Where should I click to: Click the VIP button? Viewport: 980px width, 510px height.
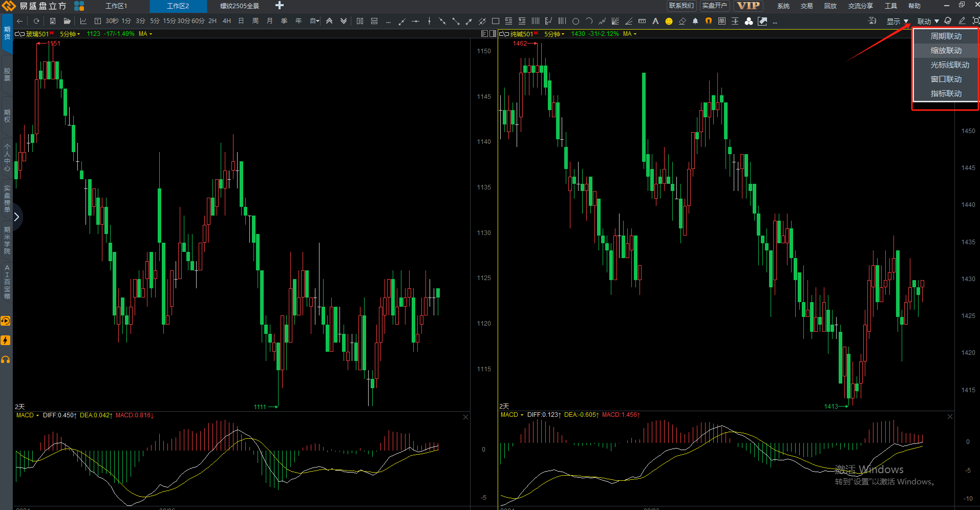(748, 6)
